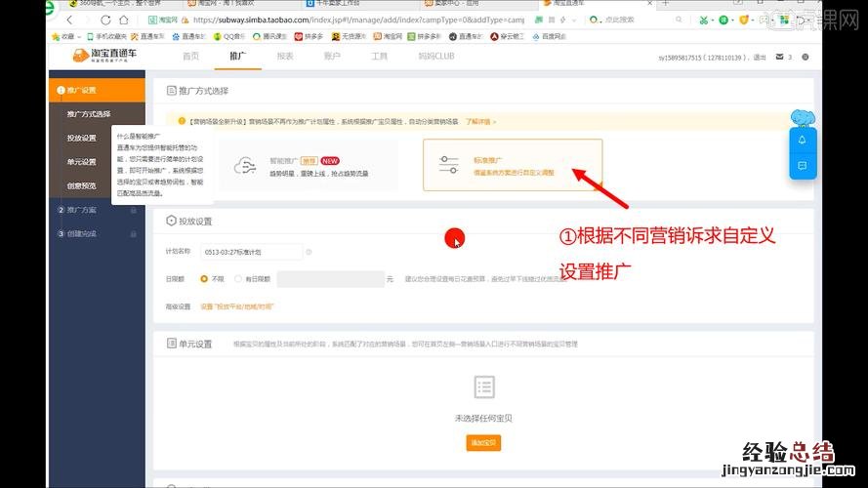Click the 单元设置 section header icon
The image size is (868, 488).
click(172, 344)
